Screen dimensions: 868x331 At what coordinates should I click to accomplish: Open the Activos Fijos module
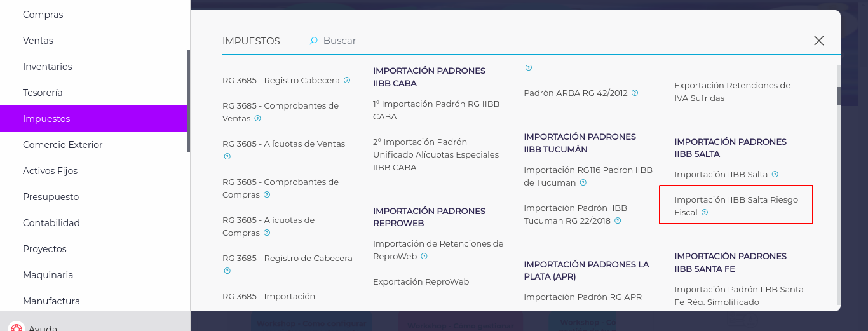(x=93, y=171)
